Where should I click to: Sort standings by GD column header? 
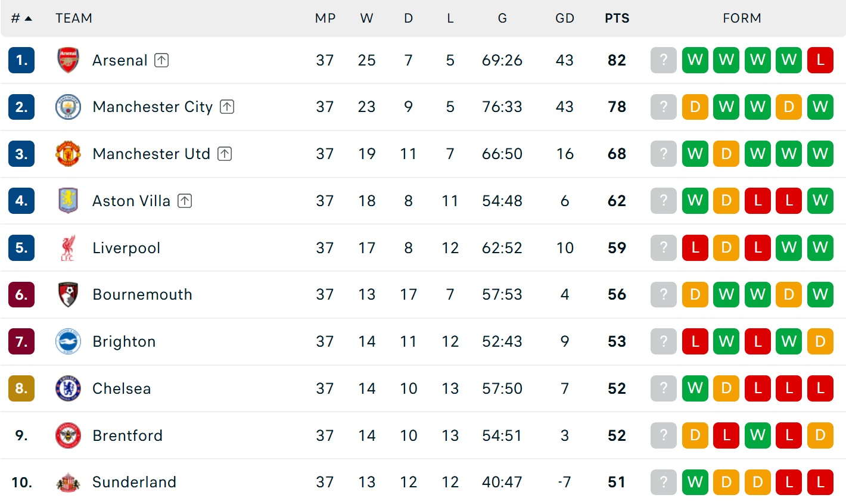[x=565, y=18]
